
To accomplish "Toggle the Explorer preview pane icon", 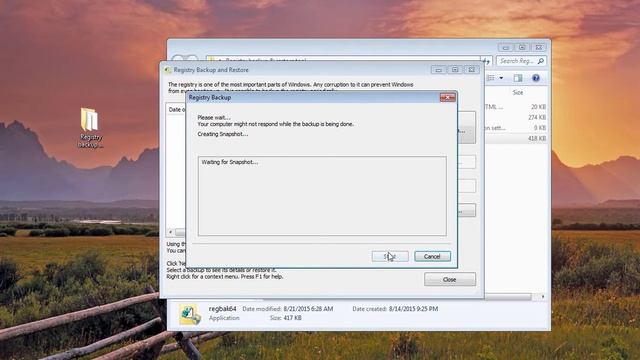I will 518,78.
